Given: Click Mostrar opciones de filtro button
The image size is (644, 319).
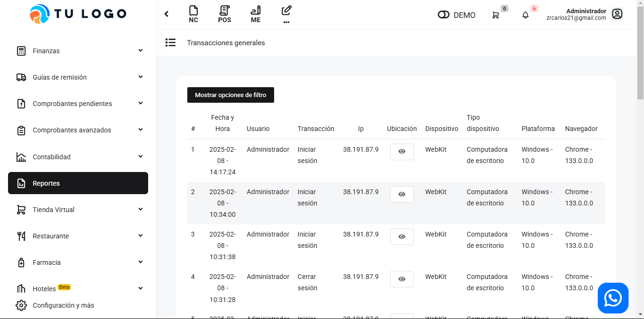Looking at the screenshot, I should (230, 95).
